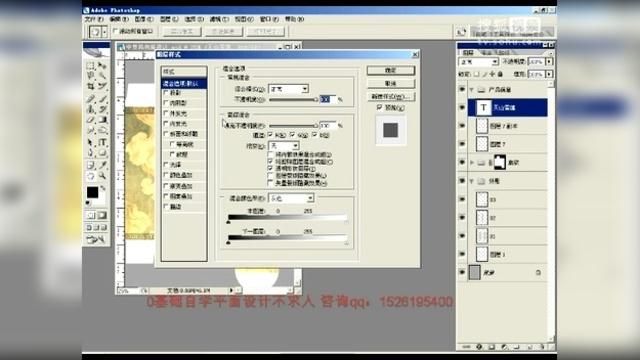Select the Move tool
The width and height of the screenshot is (640, 360).
pos(102,66)
